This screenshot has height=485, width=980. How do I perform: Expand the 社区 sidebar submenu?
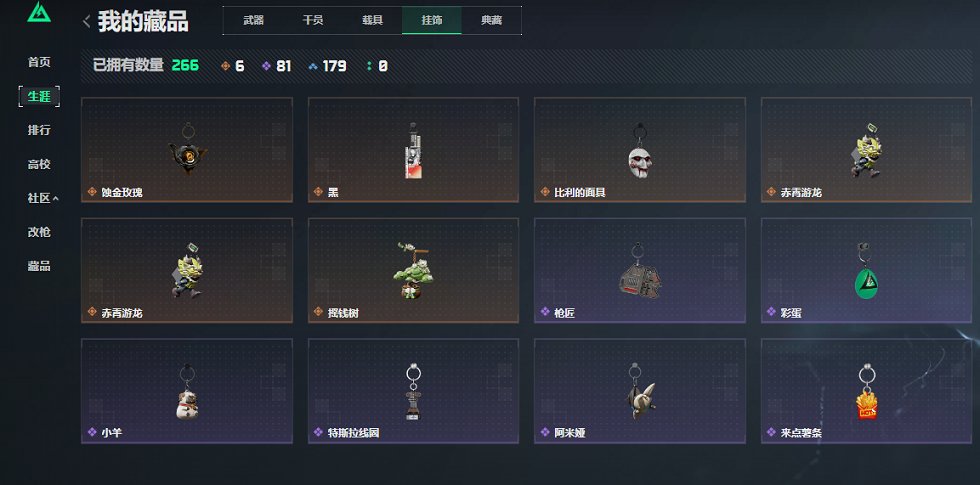[x=42, y=198]
